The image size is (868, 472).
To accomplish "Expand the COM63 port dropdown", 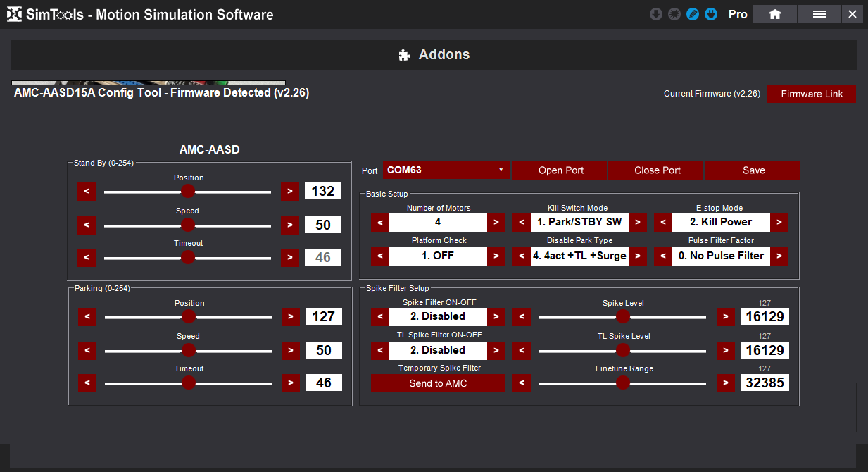I will click(x=446, y=170).
